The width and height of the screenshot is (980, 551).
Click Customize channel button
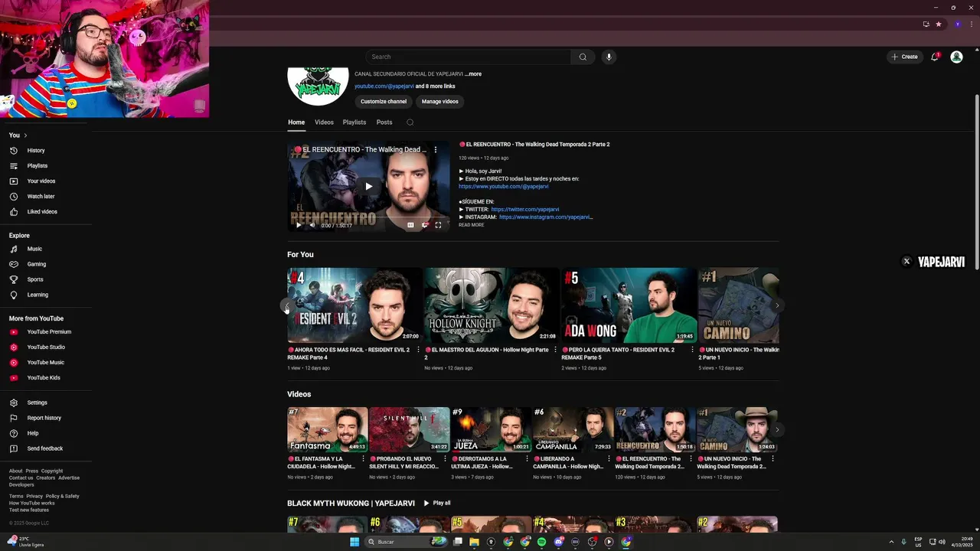384,102
